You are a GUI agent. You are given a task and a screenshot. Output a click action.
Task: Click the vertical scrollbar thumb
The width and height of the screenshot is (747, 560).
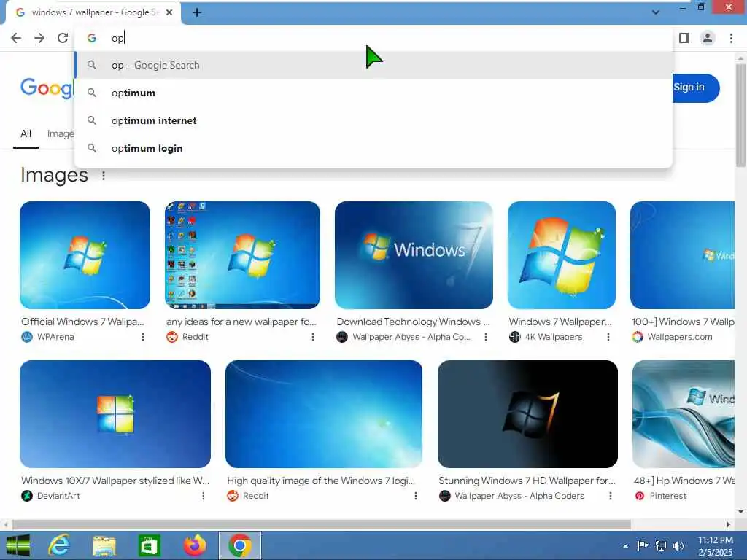click(x=740, y=115)
